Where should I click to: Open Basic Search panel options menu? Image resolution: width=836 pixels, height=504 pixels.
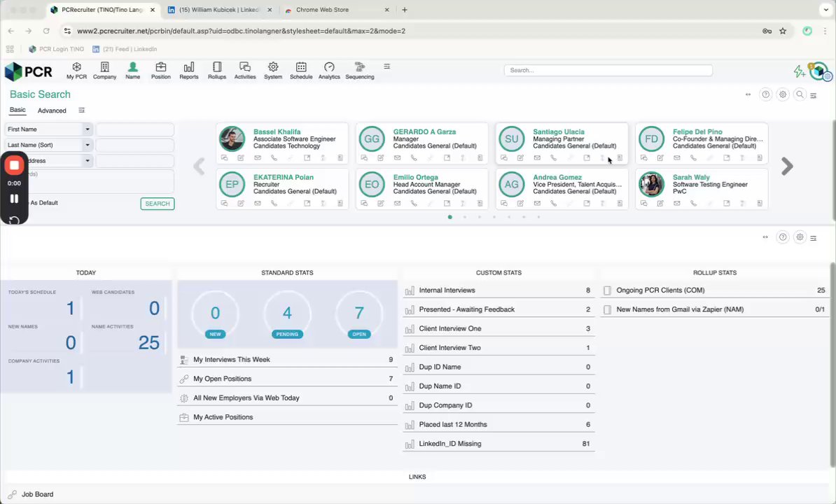coord(814,95)
